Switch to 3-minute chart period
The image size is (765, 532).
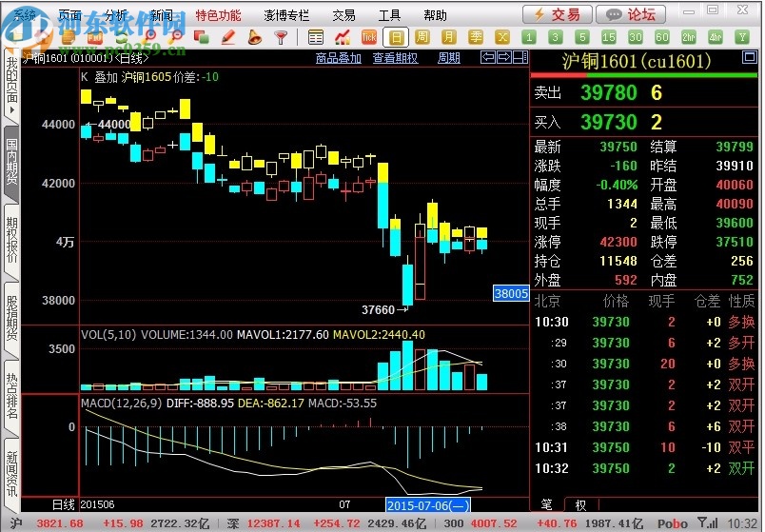click(555, 37)
